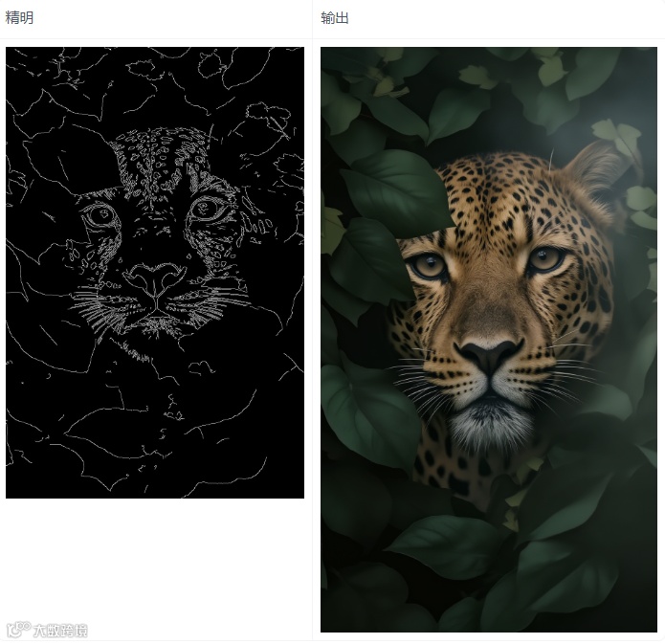This screenshot has width=665, height=644.
Task: Click the 输出 panel label
Action: click(335, 18)
